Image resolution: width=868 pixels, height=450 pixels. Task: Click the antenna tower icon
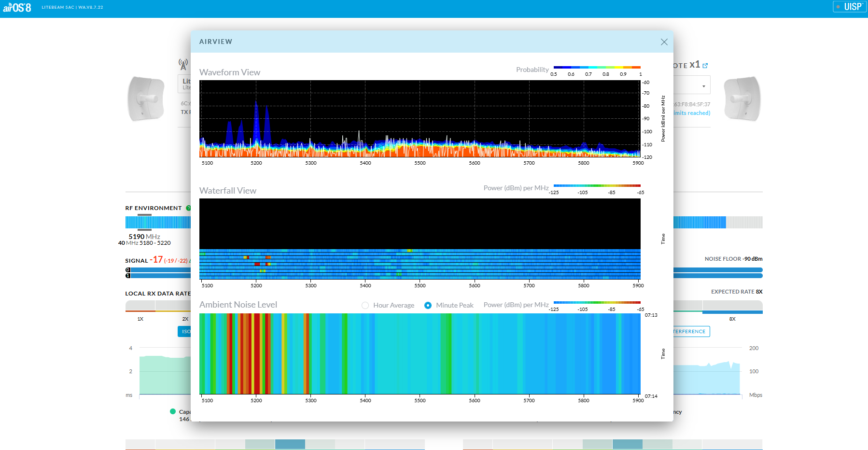click(x=183, y=64)
